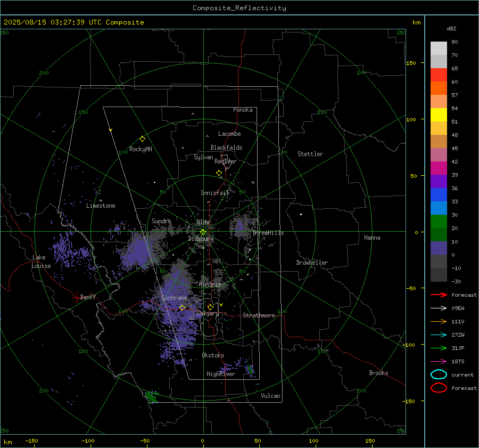Click the Cochrane label
Viewport: 479px width, 448px height.
pyautogui.click(x=174, y=298)
